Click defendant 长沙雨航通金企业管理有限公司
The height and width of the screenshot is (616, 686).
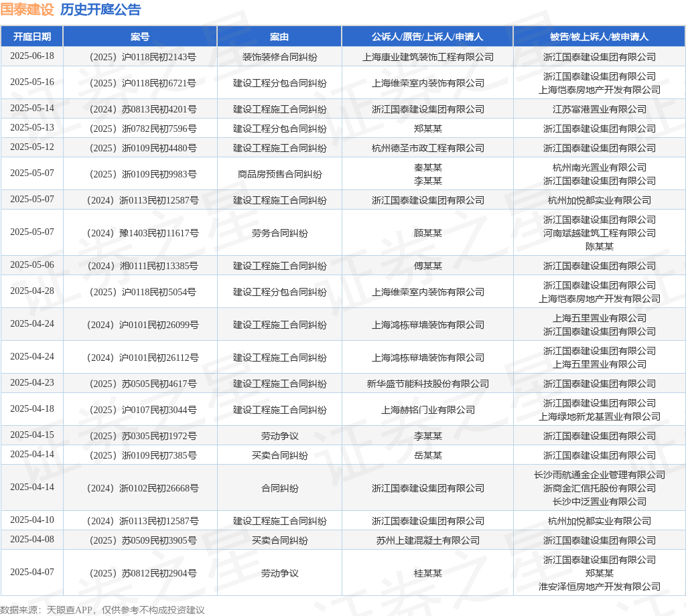[600, 475]
